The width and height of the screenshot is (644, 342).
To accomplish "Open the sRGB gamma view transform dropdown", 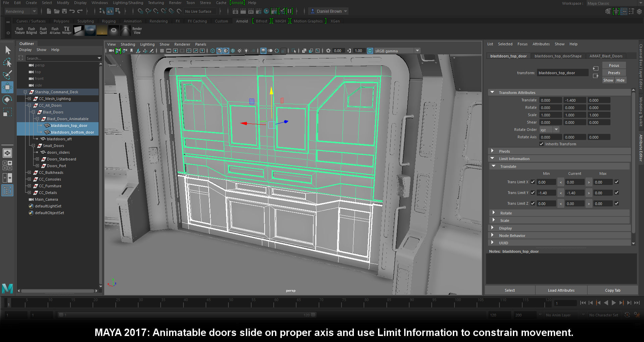I will pos(397,51).
